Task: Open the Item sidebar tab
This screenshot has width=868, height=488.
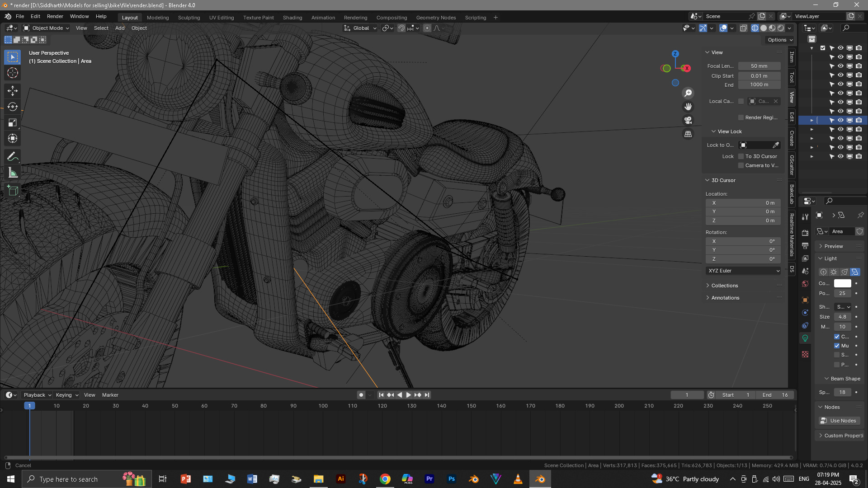Action: pyautogui.click(x=792, y=57)
